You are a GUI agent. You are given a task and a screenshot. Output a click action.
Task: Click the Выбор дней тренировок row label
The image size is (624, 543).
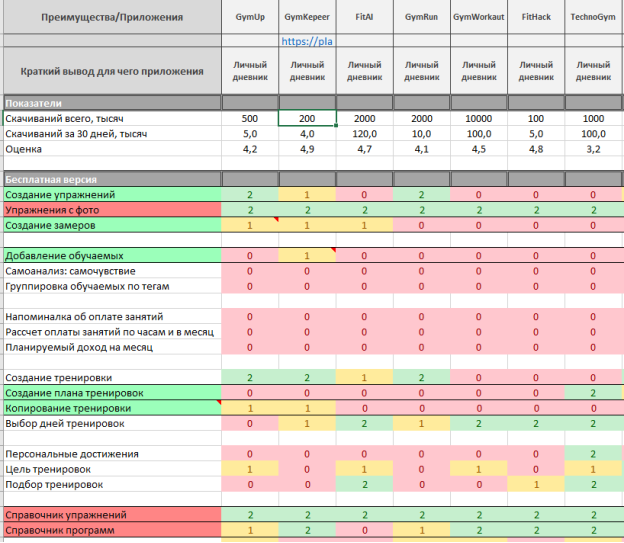65,424
